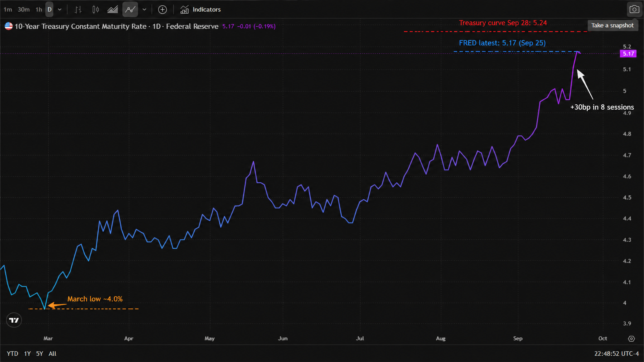
Task: Click the 4.5 price axis label
Action: click(x=627, y=197)
